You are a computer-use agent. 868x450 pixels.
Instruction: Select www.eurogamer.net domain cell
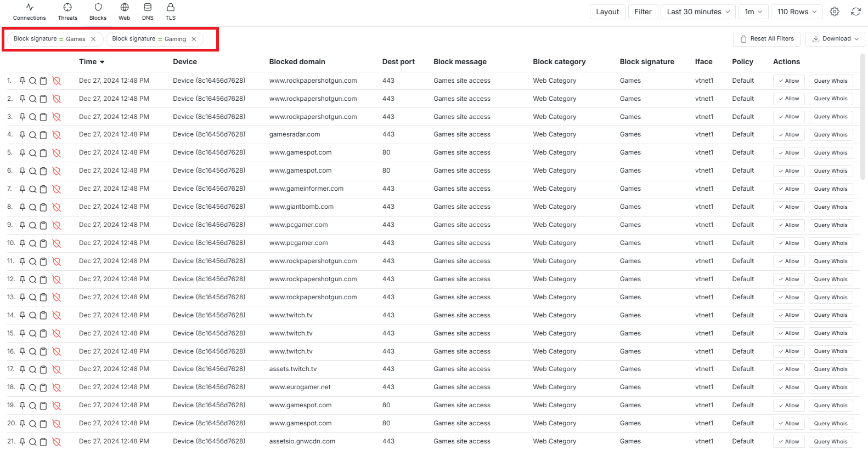pos(300,387)
